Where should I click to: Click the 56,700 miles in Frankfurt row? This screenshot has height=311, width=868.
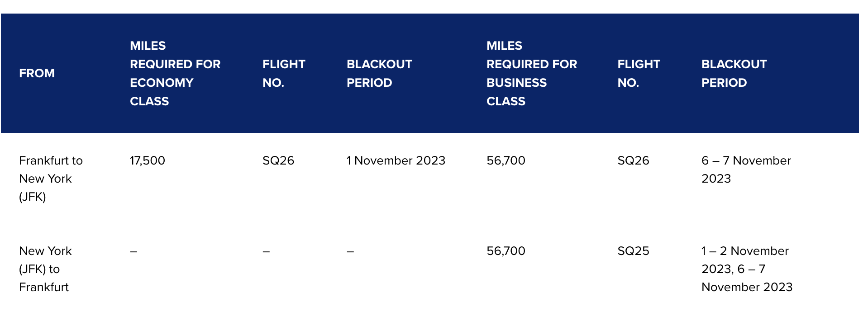(506, 160)
